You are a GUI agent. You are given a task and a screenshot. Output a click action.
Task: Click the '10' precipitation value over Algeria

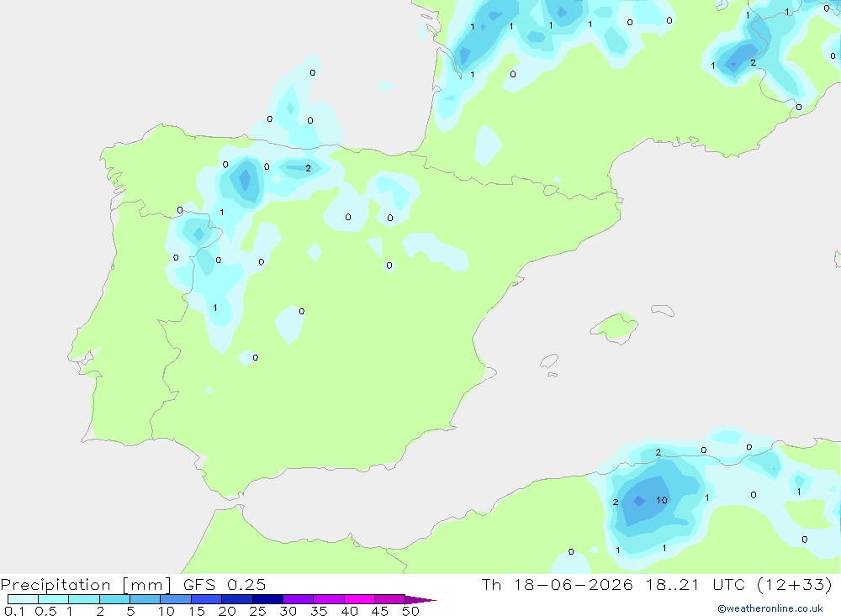[661, 500]
